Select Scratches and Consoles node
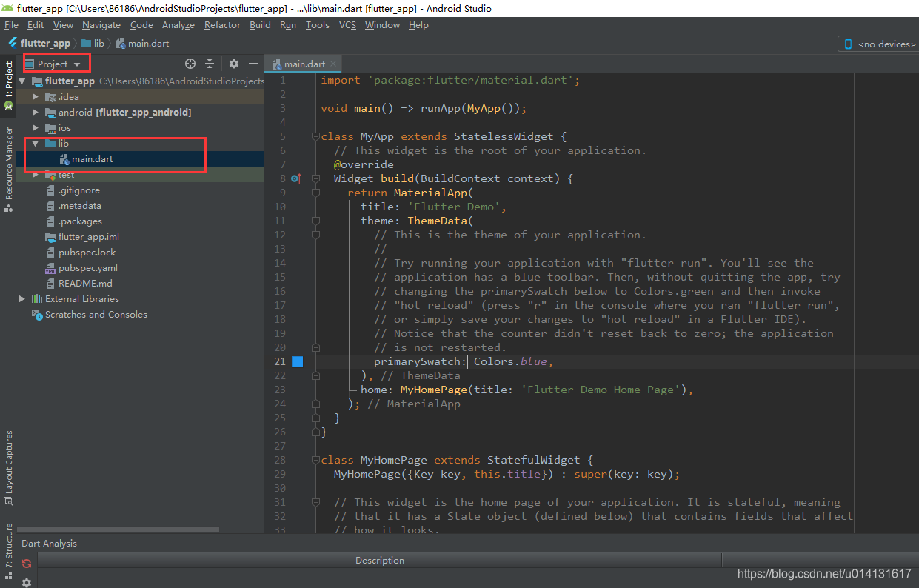The image size is (919, 588). click(x=96, y=315)
